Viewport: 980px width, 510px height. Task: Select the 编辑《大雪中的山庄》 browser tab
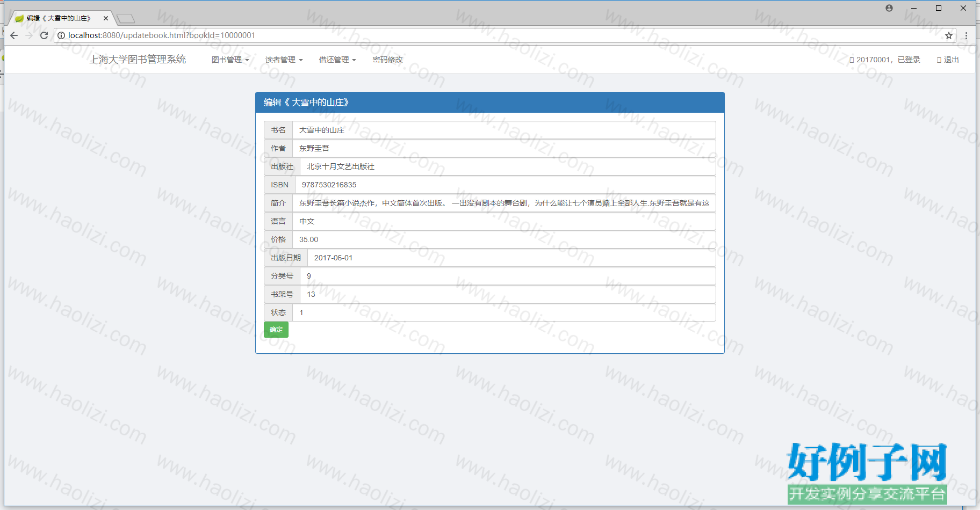coord(59,18)
